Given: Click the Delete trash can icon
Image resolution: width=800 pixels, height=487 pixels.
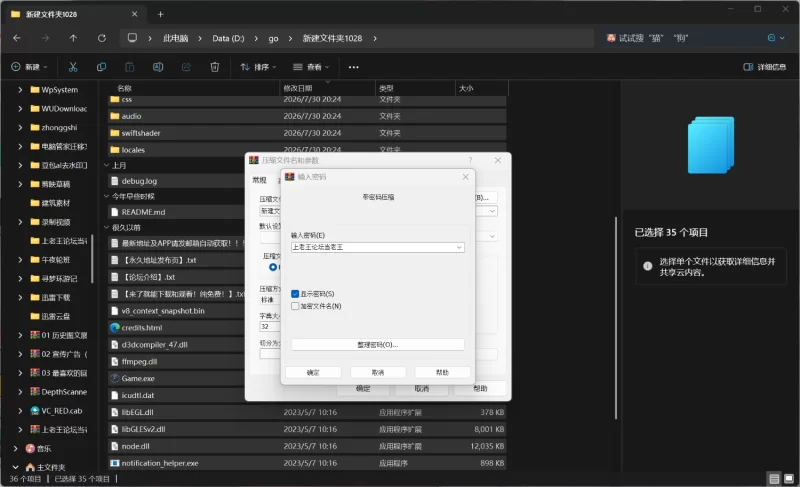Looking at the screenshot, I should tap(215, 67).
